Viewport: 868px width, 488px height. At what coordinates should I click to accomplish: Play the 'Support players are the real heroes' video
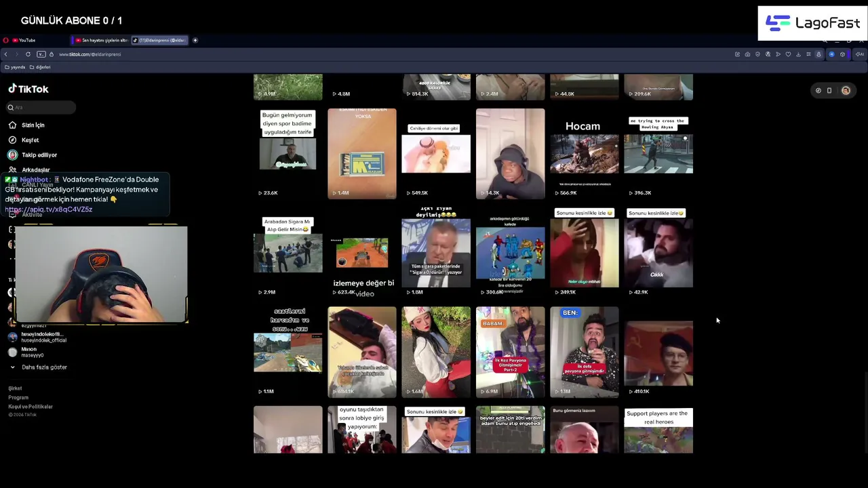658,430
